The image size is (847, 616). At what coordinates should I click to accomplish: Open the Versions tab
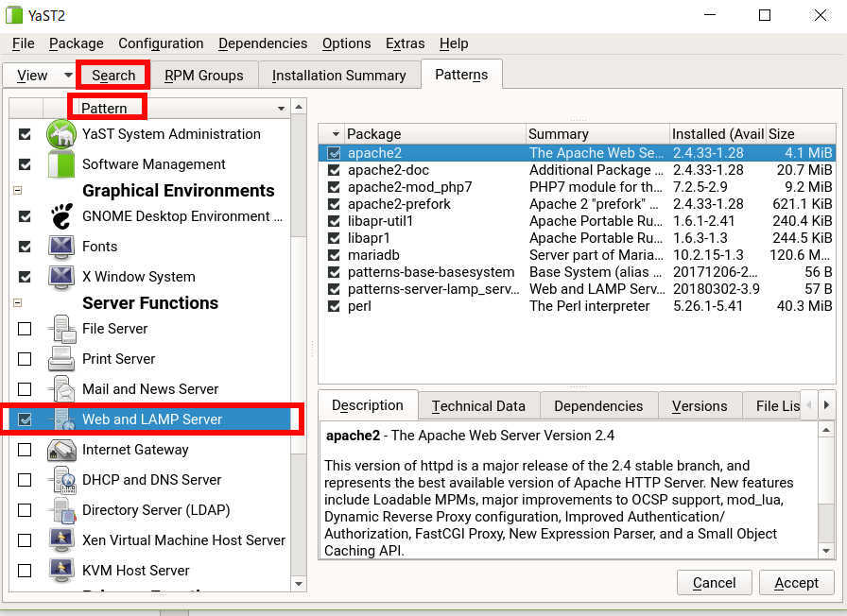(700, 406)
